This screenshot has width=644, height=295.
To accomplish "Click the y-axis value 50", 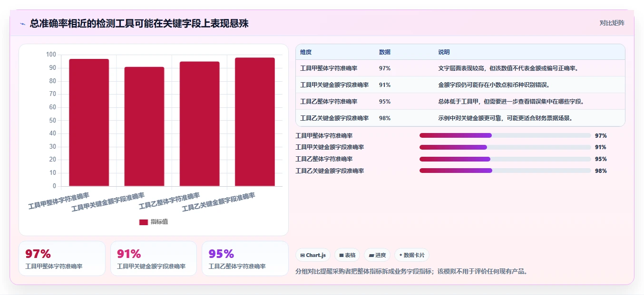I will [x=52, y=120].
